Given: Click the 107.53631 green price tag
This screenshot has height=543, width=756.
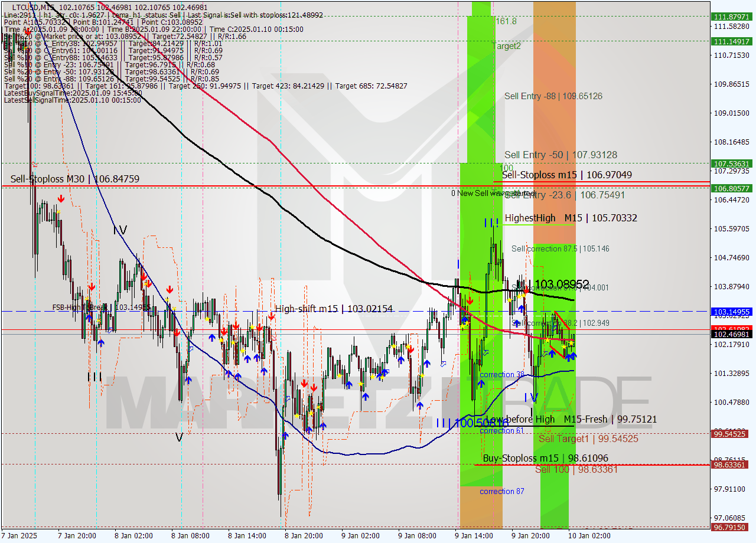Looking at the screenshot, I should pos(732,163).
